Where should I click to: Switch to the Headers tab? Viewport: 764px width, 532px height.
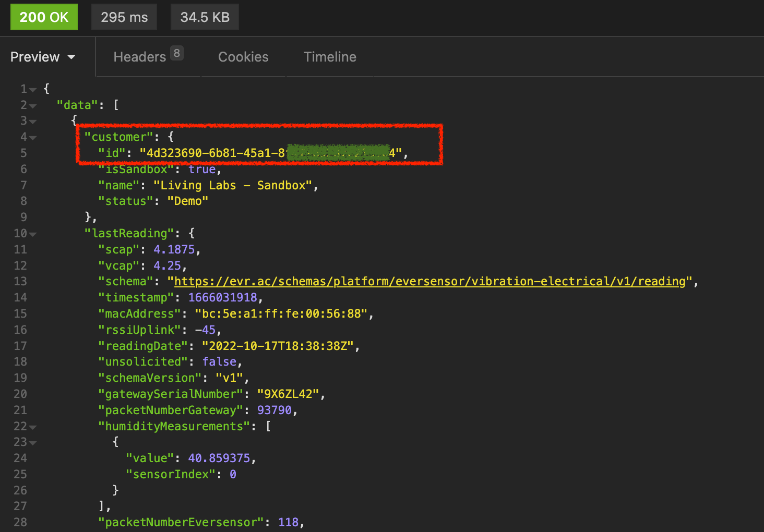[x=139, y=57]
